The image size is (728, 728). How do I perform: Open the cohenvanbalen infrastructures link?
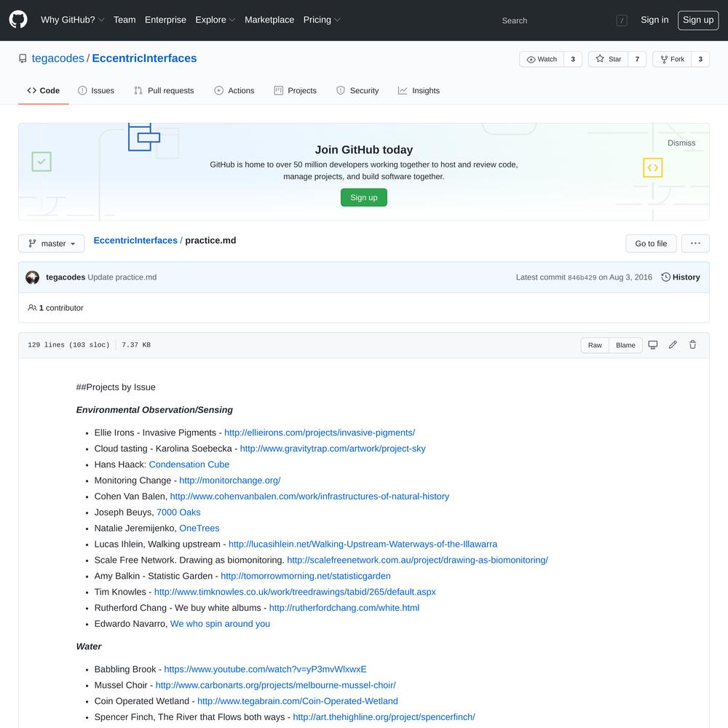309,496
